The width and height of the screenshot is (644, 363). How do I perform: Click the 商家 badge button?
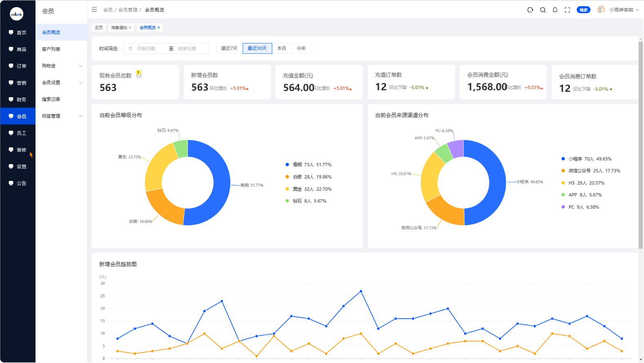tap(584, 10)
